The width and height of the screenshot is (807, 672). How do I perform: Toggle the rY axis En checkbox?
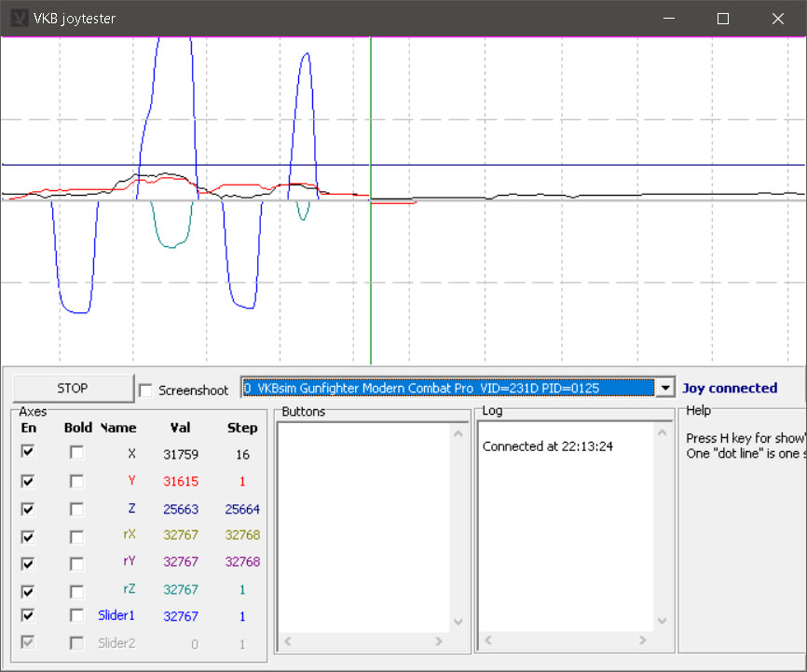(x=28, y=563)
